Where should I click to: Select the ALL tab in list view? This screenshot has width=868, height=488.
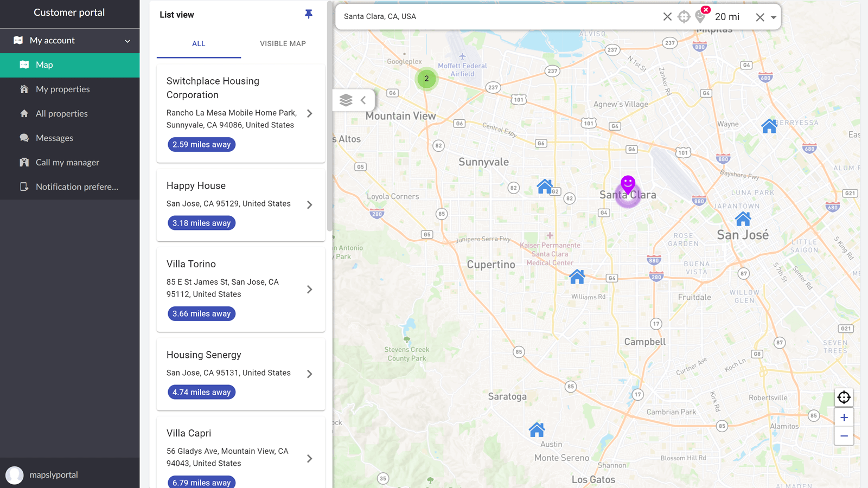point(199,43)
